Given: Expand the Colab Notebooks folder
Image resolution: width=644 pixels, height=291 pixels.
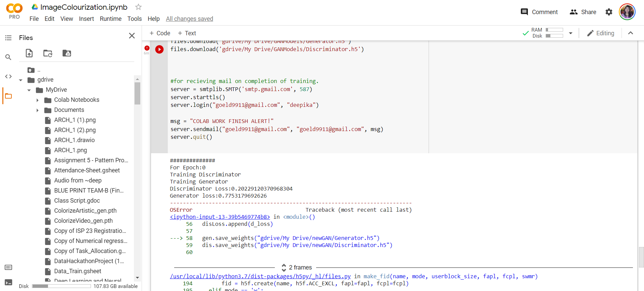Looking at the screenshot, I should tap(37, 100).
